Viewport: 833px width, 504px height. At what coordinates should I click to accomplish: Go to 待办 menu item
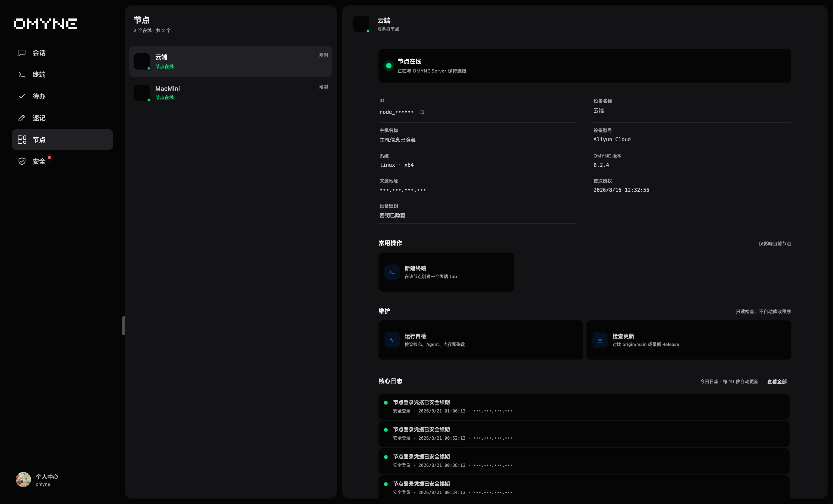[x=62, y=96]
